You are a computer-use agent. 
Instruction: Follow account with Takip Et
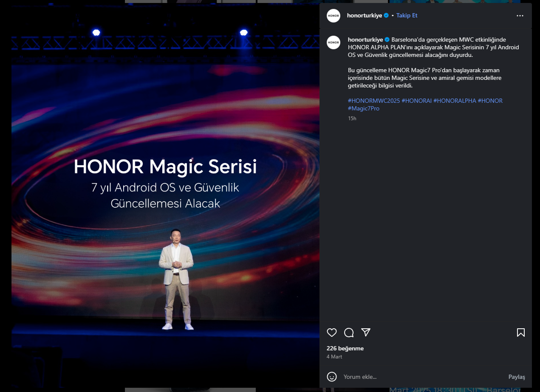pos(407,15)
